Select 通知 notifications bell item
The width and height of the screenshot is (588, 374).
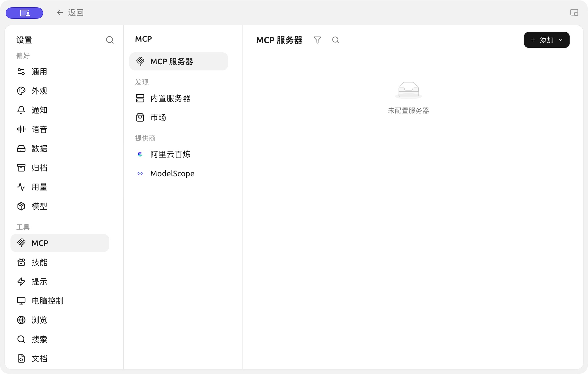tap(60, 110)
